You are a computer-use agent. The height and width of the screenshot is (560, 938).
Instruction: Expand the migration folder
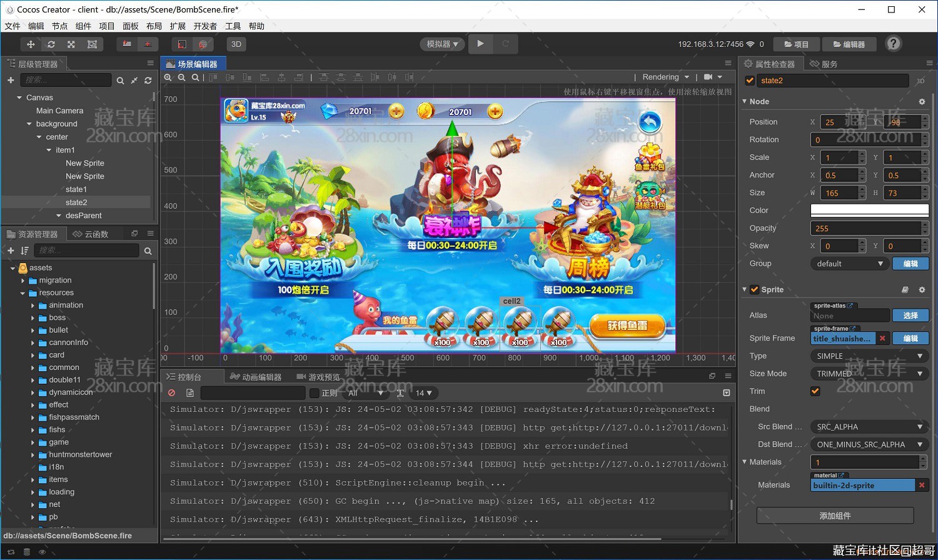pos(23,281)
